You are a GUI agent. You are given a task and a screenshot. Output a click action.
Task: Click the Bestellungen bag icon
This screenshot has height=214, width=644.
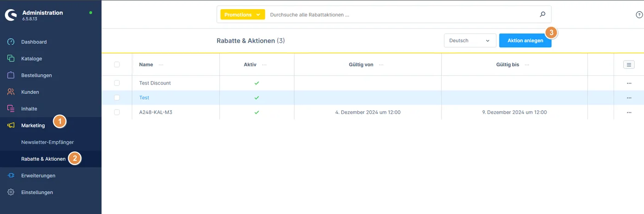coord(11,75)
